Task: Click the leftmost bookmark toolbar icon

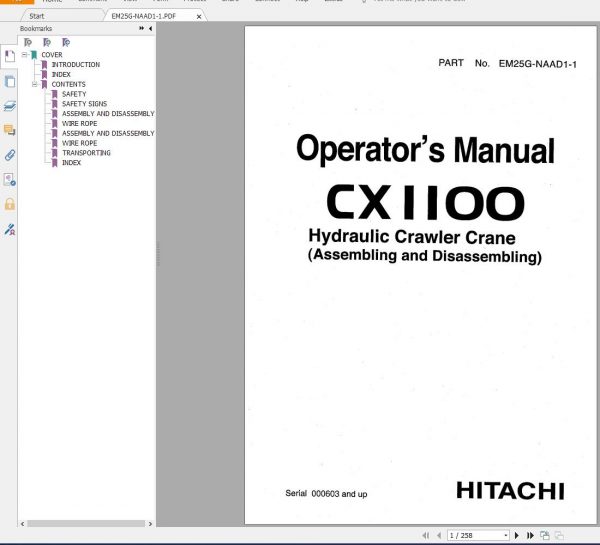Action: [x=28, y=42]
